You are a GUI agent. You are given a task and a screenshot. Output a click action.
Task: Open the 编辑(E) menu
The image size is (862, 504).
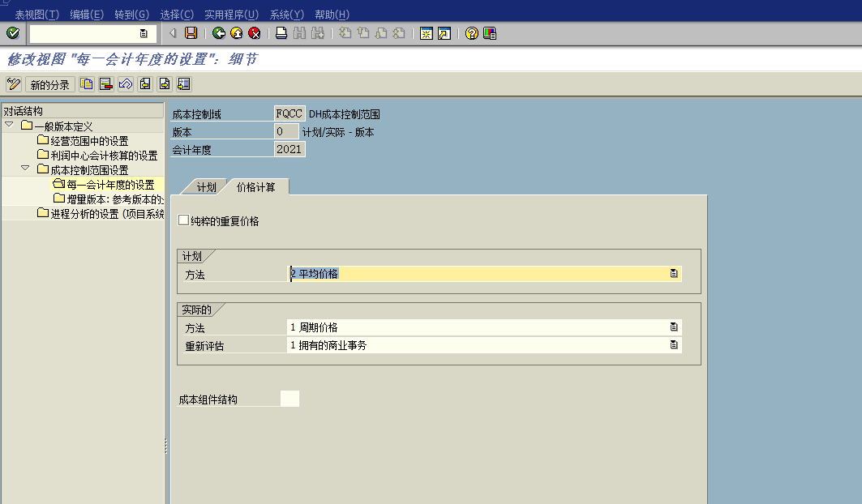87,15
